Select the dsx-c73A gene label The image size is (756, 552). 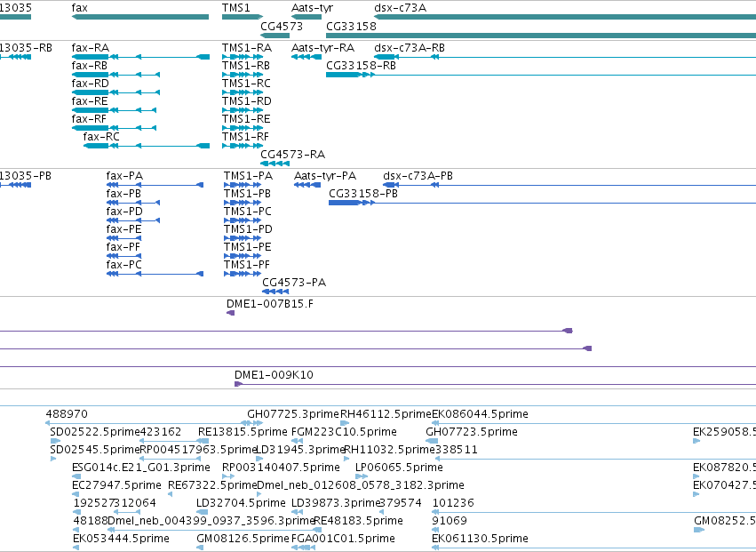pos(400,8)
